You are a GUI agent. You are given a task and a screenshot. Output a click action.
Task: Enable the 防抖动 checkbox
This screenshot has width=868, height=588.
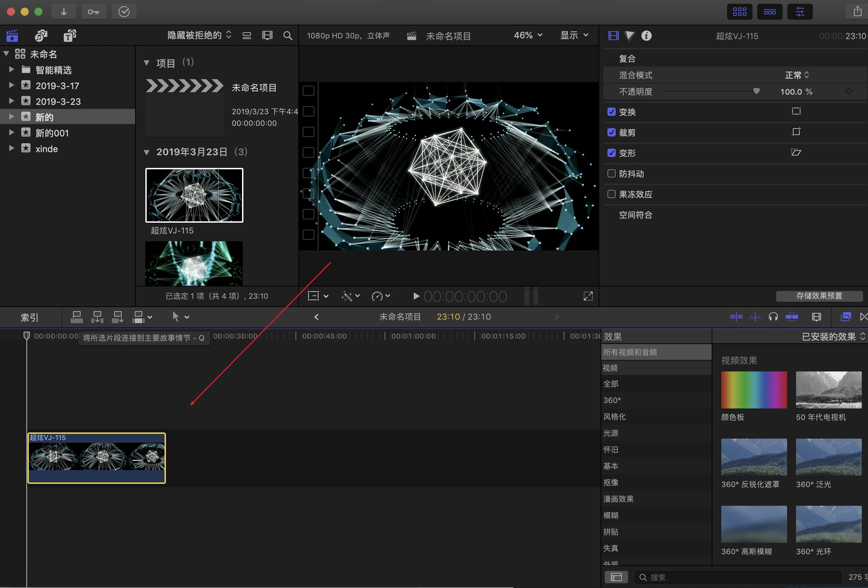pyautogui.click(x=612, y=173)
